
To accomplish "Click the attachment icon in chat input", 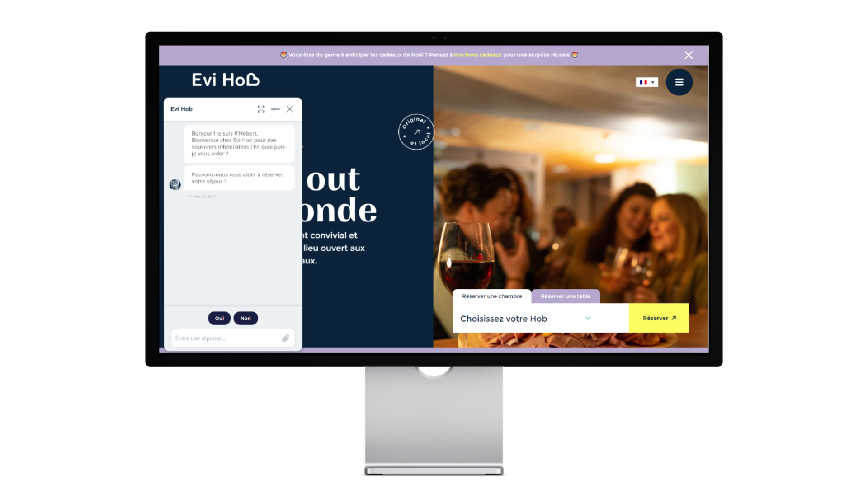I will pos(285,338).
